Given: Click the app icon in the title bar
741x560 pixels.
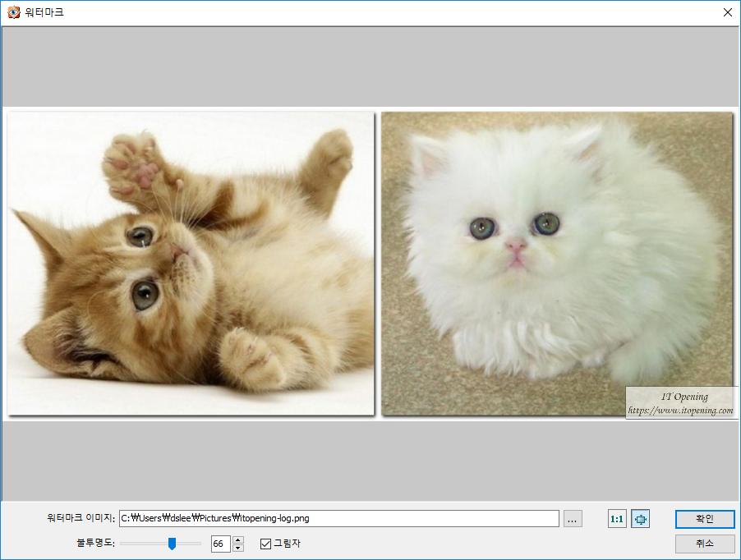Looking at the screenshot, I should 13,12.
